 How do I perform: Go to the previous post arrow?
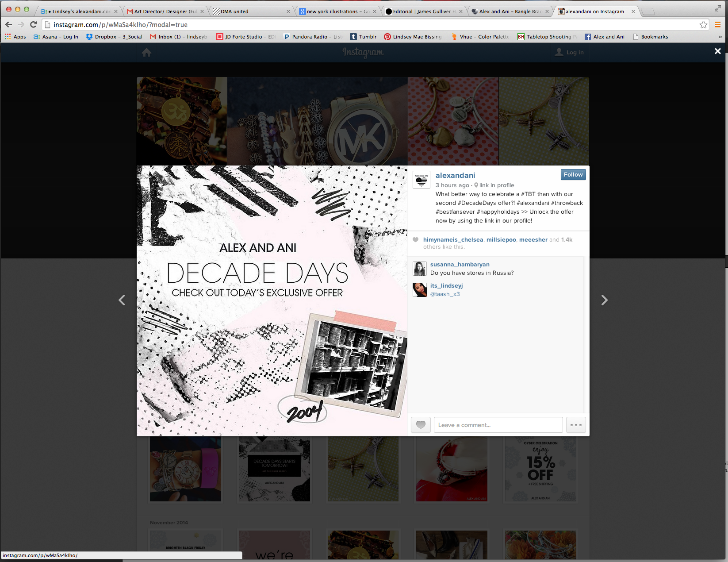(x=122, y=300)
